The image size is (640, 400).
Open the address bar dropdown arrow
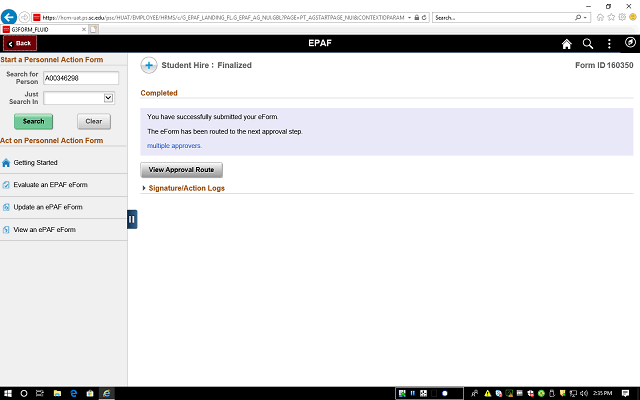409,18
